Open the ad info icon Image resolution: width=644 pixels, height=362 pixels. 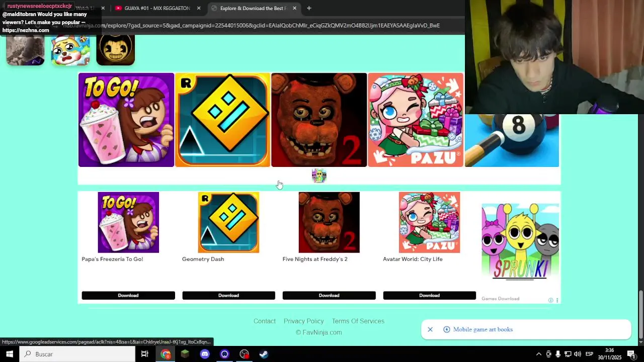[x=551, y=300]
